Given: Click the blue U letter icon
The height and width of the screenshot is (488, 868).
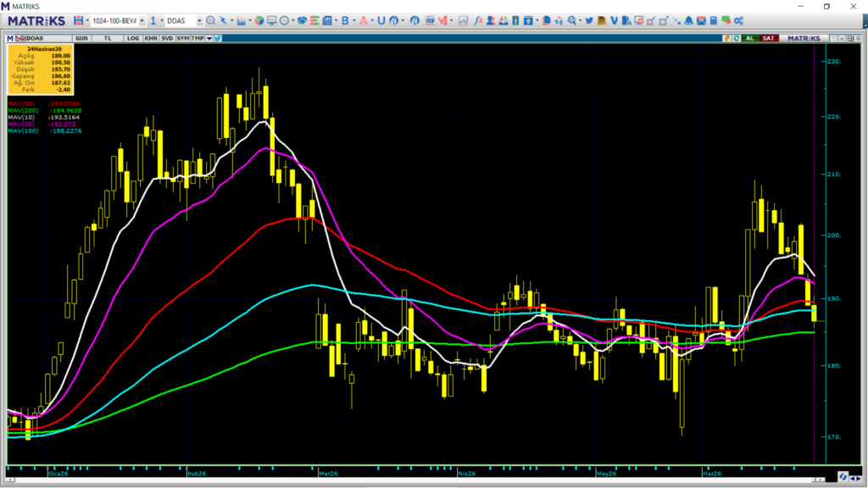Looking at the screenshot, I should coord(381,20).
